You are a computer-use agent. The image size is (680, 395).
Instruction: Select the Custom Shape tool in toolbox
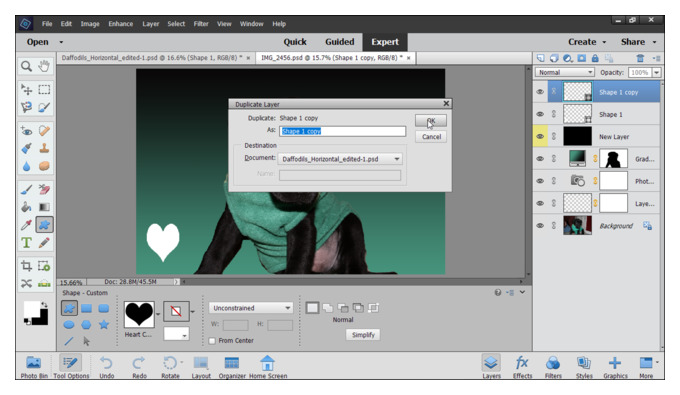point(44,225)
